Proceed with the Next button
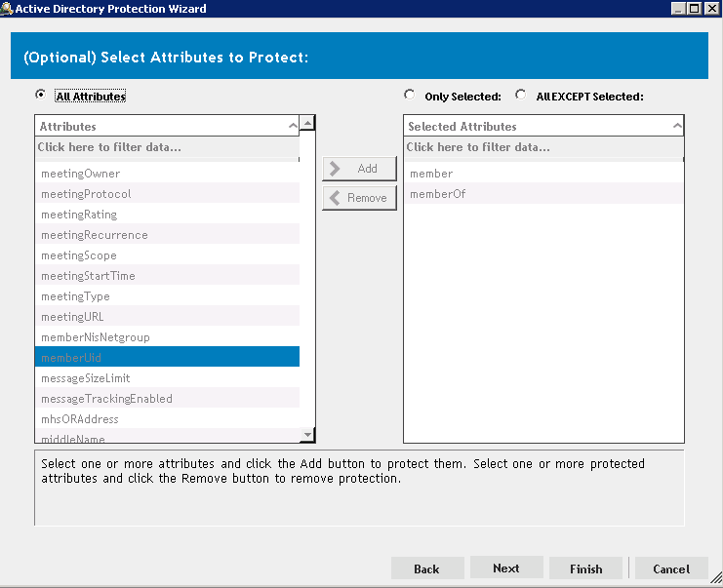The width and height of the screenshot is (723, 588). click(x=505, y=568)
